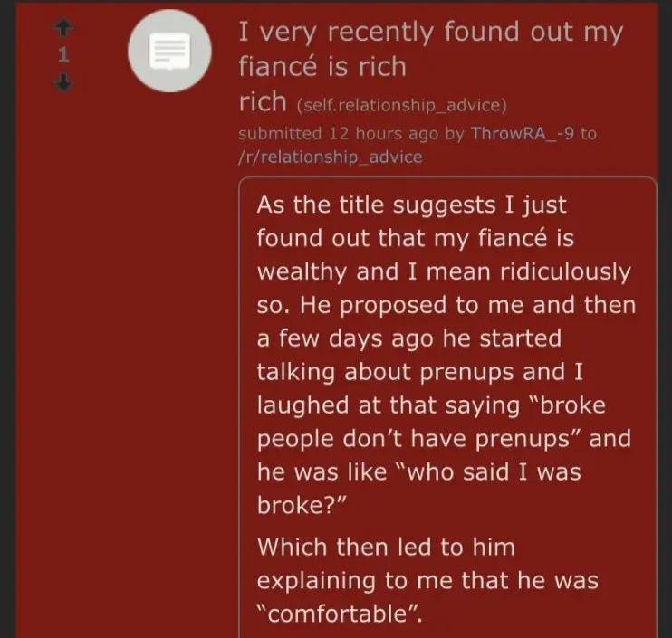Click the phrase "explaining to me that he was"
Image resolution: width=672 pixels, height=638 pixels.
point(427,580)
